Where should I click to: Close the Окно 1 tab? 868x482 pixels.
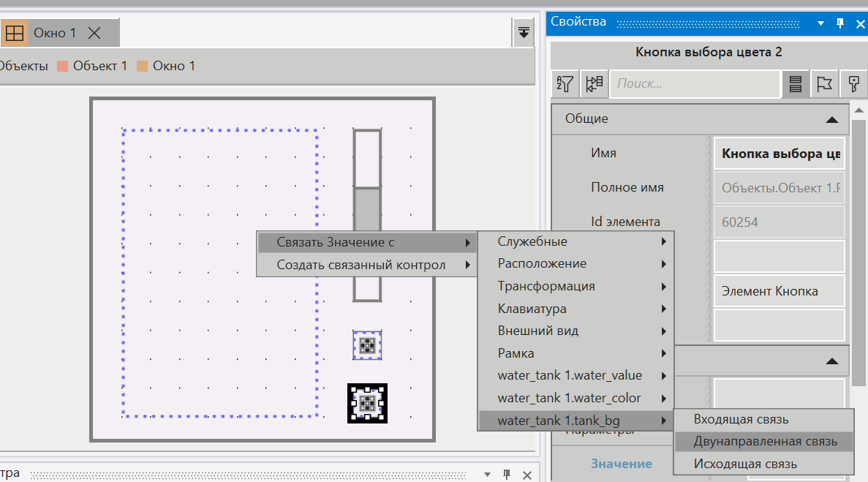click(94, 33)
